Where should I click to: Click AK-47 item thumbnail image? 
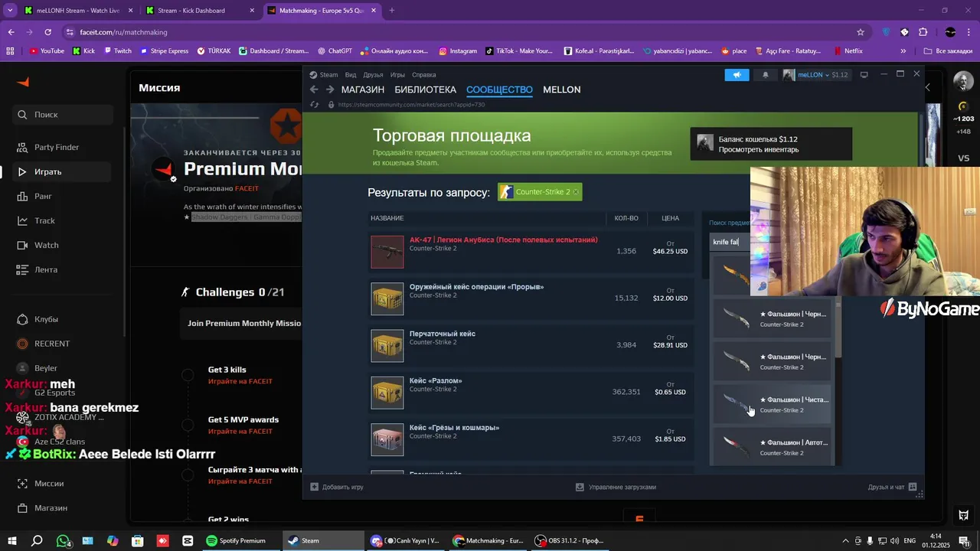tap(387, 252)
